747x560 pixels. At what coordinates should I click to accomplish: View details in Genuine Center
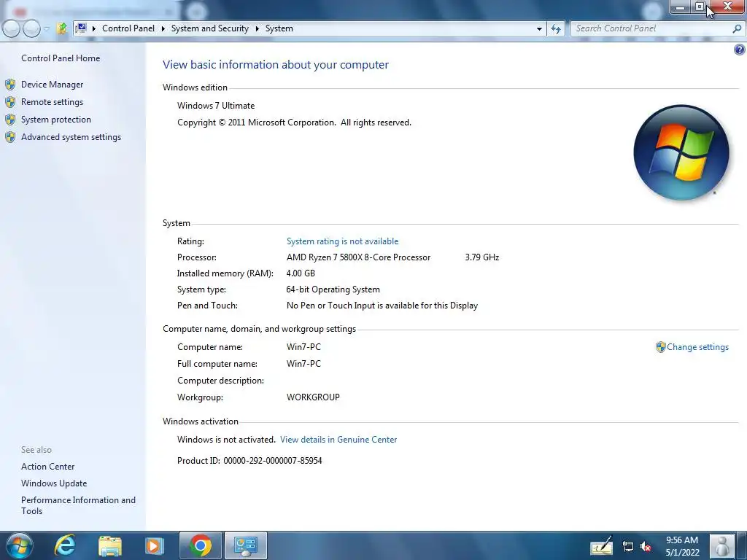point(338,440)
